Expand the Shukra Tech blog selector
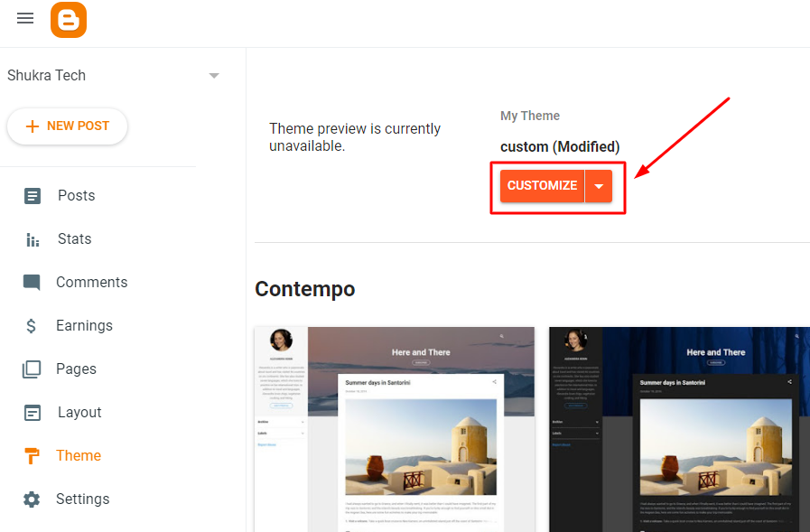Screen dimensions: 810x532 [x=214, y=76]
